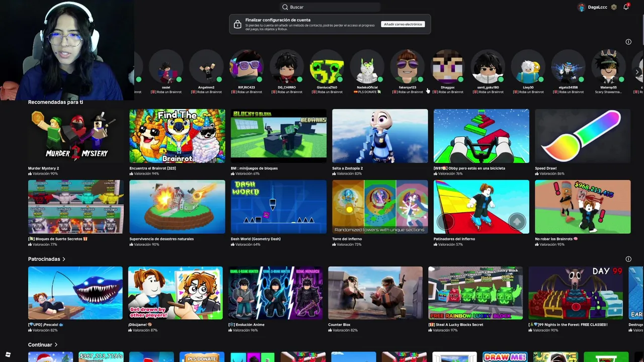
Task: Click the search magnifier icon
Action: [285, 7]
